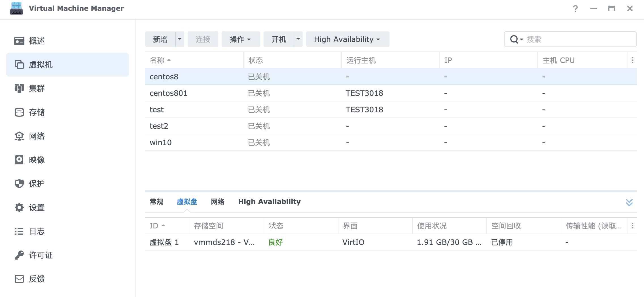Open the 网络 network sidebar icon
Image resolution: width=644 pixels, height=297 pixels.
click(x=19, y=136)
